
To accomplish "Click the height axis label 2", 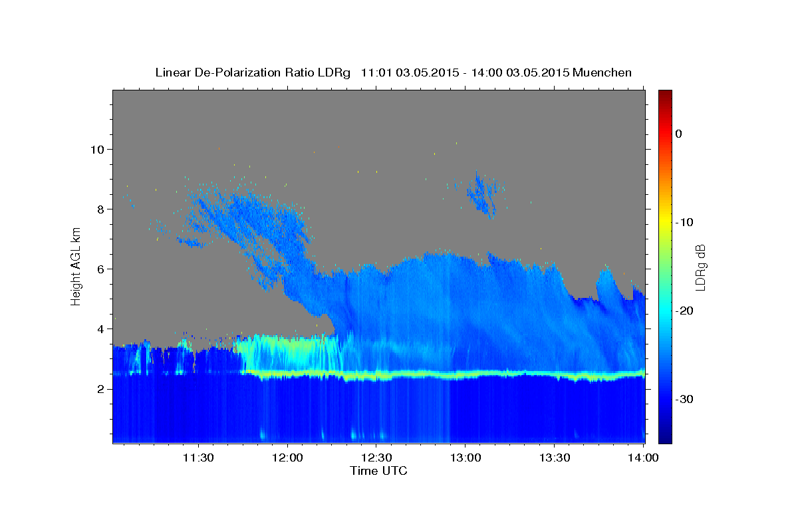I will coord(102,389).
